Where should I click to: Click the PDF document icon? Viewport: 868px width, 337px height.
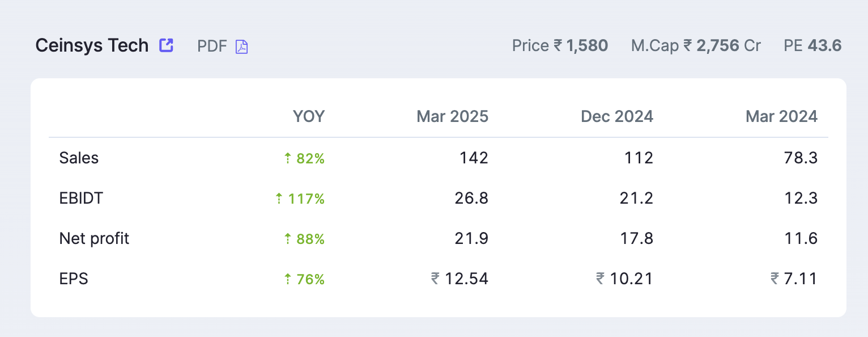tap(242, 47)
